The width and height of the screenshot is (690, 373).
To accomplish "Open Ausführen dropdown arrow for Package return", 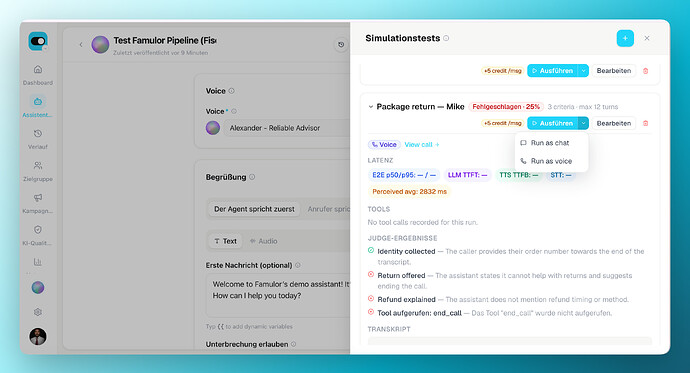I will coord(583,123).
